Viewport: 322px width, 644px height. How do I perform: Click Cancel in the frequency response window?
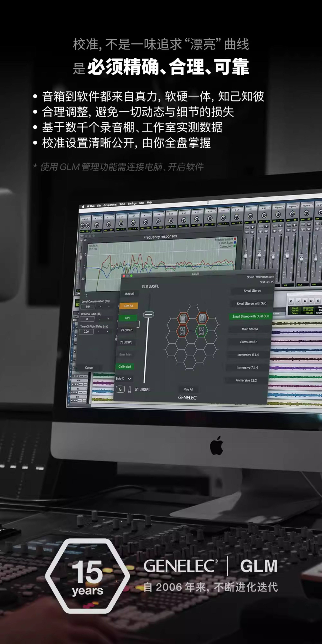pos(89,367)
